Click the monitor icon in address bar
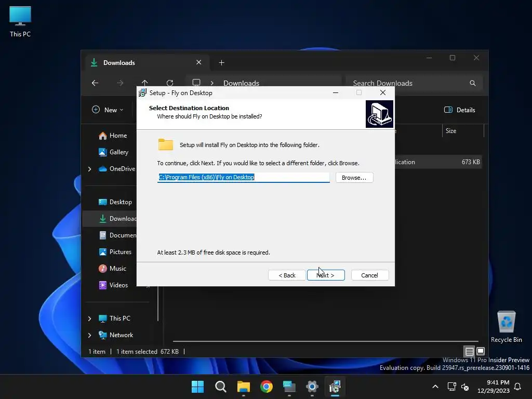The width and height of the screenshot is (532, 399). tap(196, 83)
